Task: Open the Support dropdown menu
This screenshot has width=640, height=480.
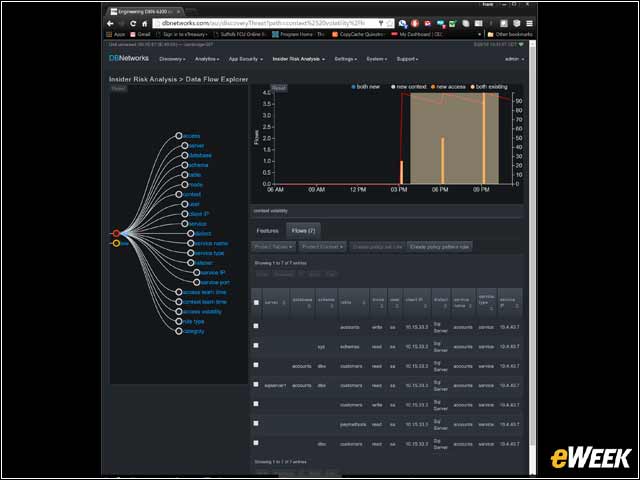Action: pyautogui.click(x=407, y=59)
